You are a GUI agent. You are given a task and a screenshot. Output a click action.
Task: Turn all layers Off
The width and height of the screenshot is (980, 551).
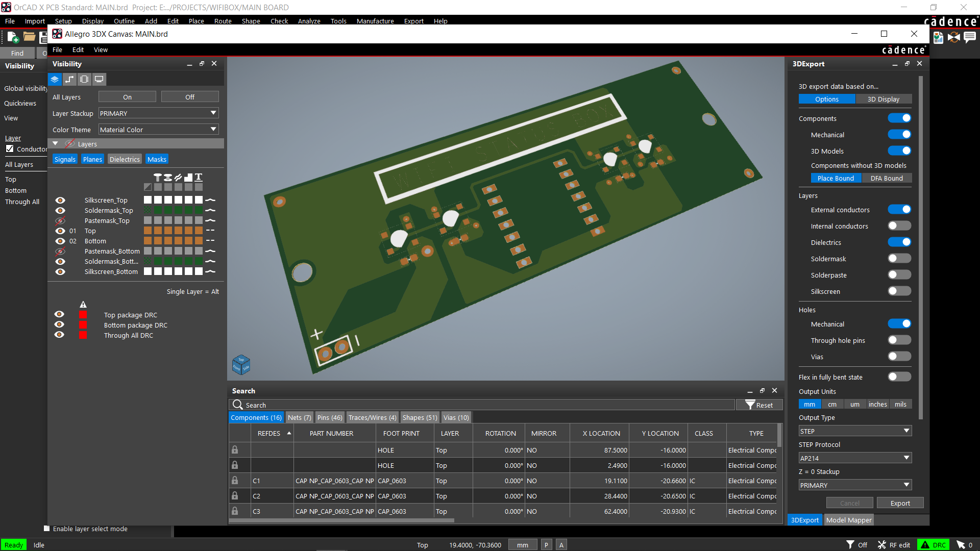190,97
